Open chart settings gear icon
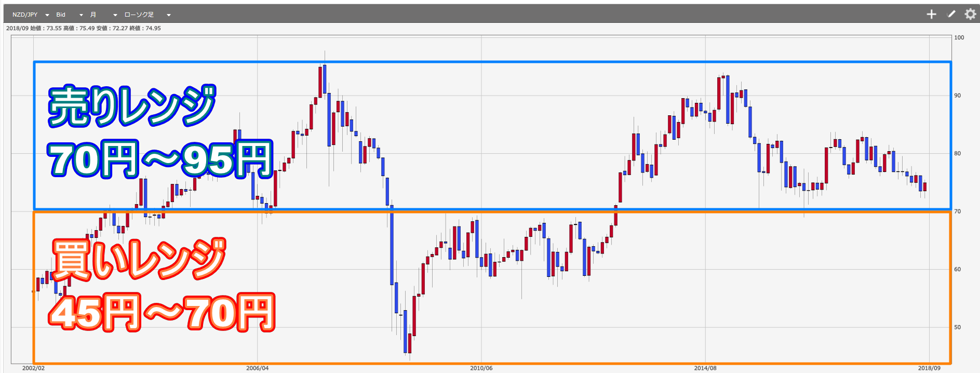Image resolution: width=980 pixels, height=373 pixels. pyautogui.click(x=970, y=14)
